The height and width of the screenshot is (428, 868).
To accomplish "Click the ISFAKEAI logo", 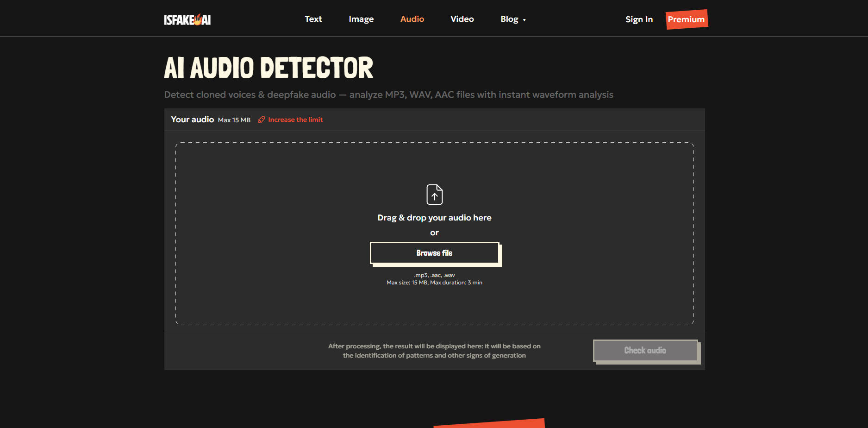I will click(x=187, y=19).
